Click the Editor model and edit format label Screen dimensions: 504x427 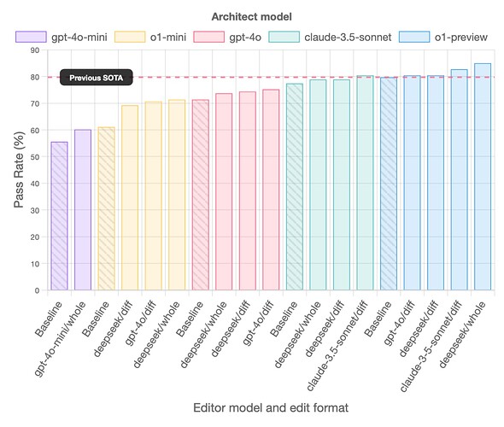271,407
